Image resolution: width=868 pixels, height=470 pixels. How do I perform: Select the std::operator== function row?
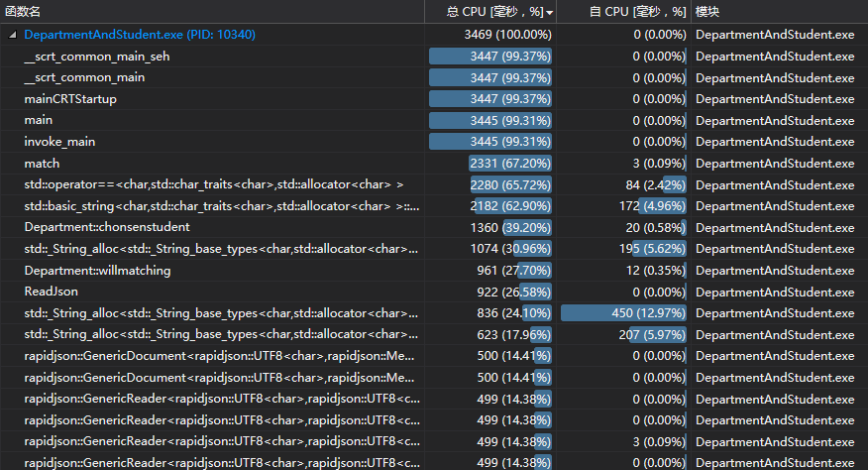click(x=434, y=184)
